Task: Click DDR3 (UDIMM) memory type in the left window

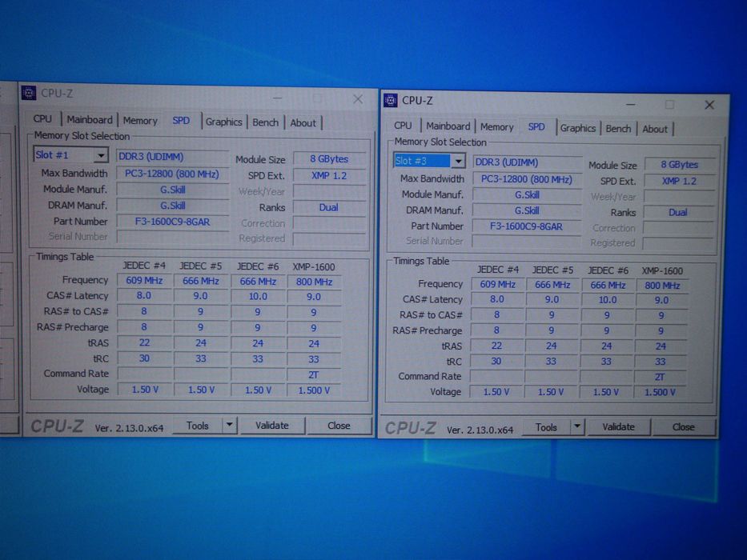Action: click(x=172, y=157)
